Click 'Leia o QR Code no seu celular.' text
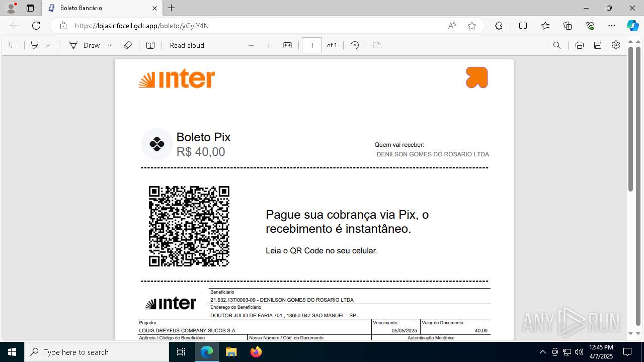This screenshot has height=362, width=644. 321,250
